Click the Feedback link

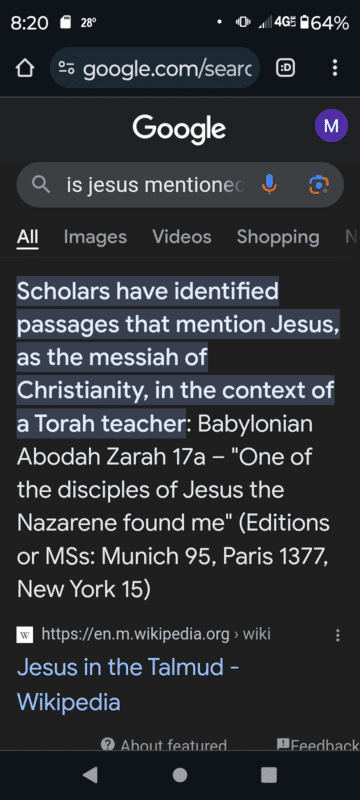pos(318,744)
